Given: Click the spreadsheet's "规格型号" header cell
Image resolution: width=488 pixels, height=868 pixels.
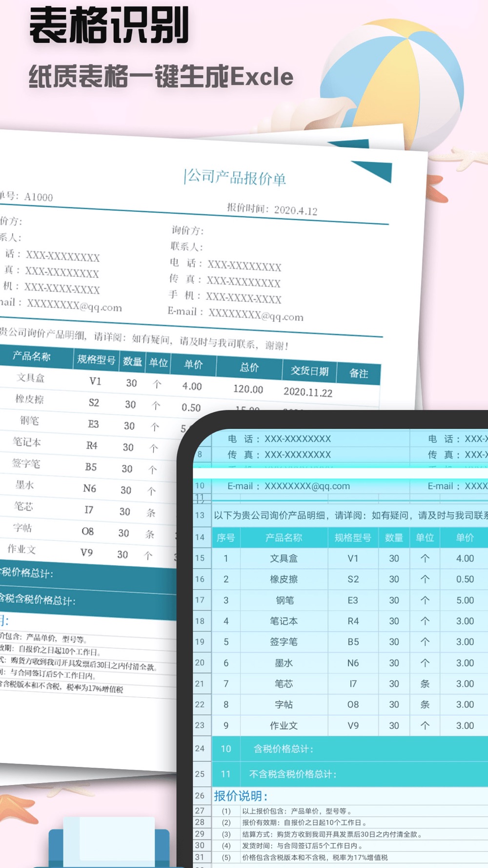Looking at the screenshot, I should pyautogui.click(x=353, y=537).
